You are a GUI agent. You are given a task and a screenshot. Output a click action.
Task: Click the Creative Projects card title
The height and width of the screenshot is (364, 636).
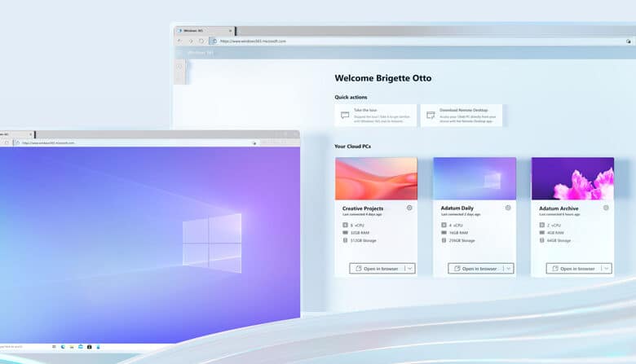pos(363,208)
